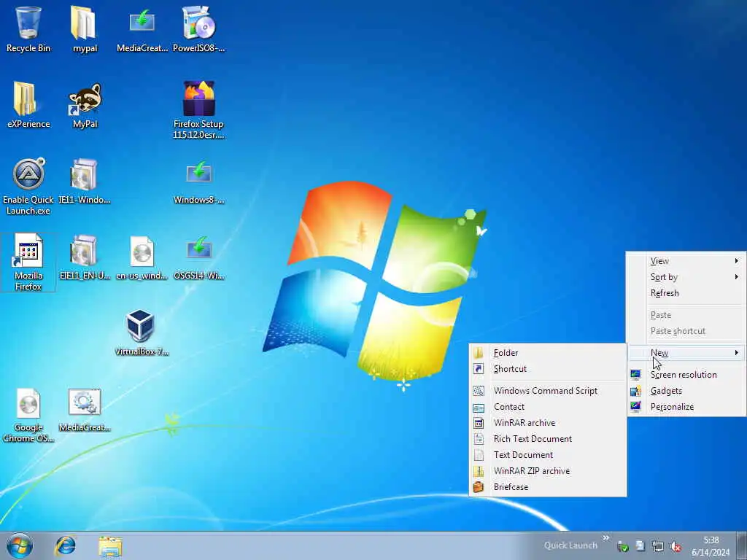
Task: Create a new Windows Command Script
Action: tap(547, 391)
